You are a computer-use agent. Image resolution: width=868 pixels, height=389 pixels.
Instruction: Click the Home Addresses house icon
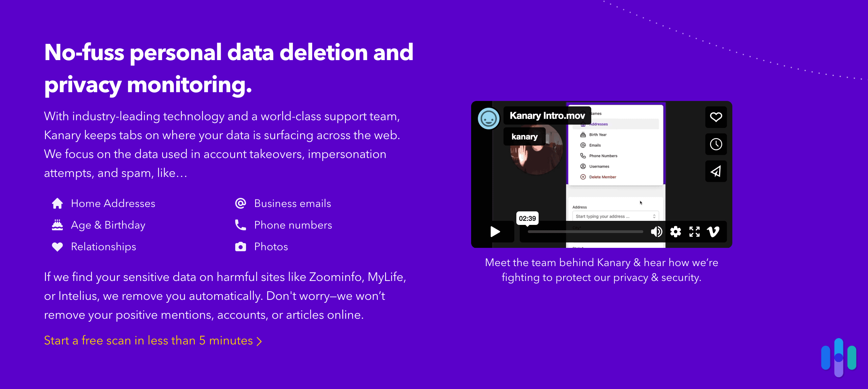click(x=57, y=203)
